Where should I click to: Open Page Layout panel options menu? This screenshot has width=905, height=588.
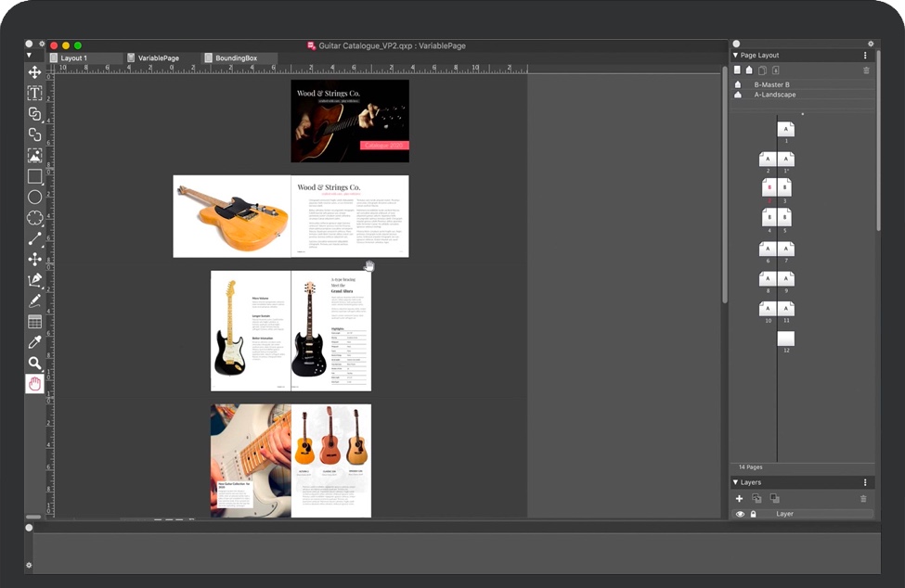click(865, 56)
